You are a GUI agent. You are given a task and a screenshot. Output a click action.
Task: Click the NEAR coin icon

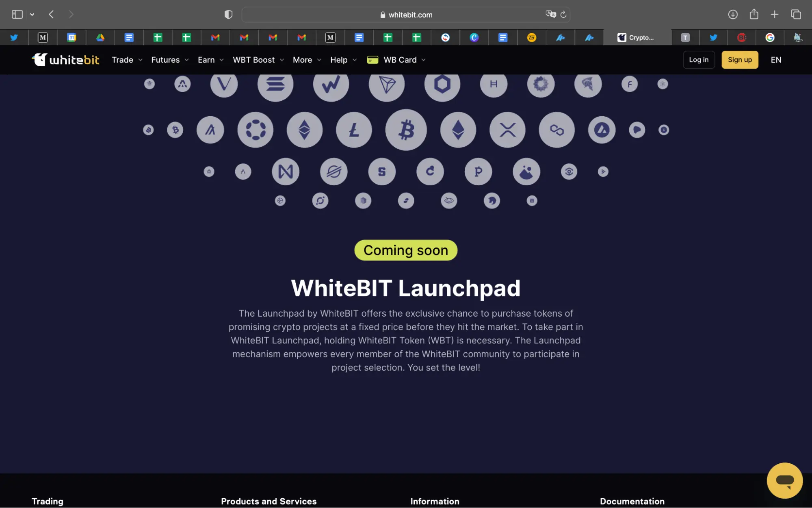tap(286, 172)
